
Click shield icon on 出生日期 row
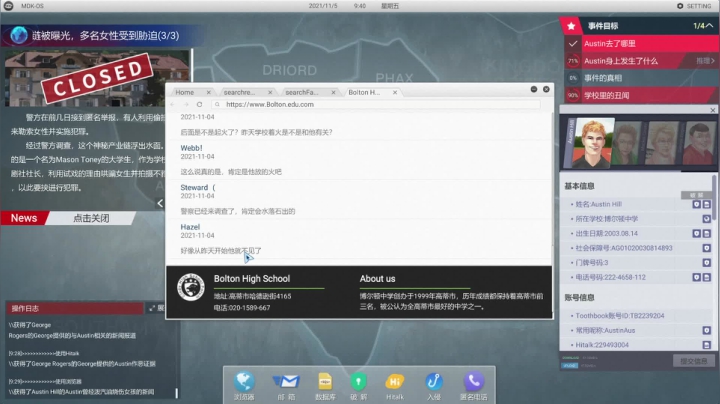697,233
